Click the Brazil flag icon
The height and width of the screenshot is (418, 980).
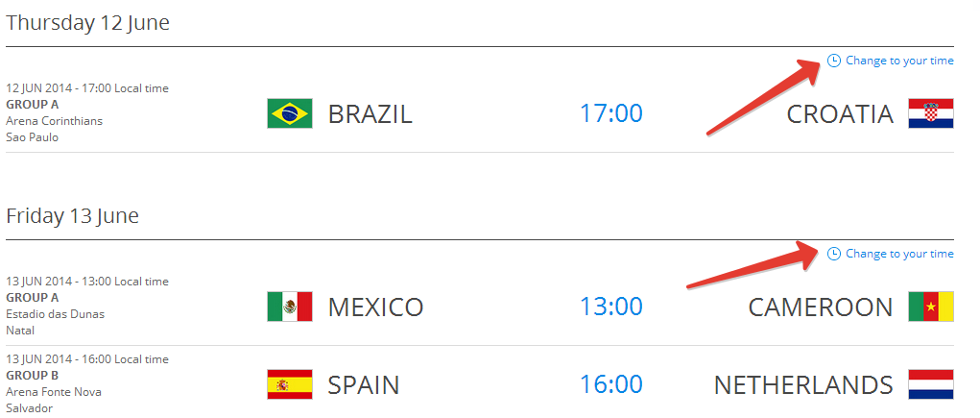[289, 114]
